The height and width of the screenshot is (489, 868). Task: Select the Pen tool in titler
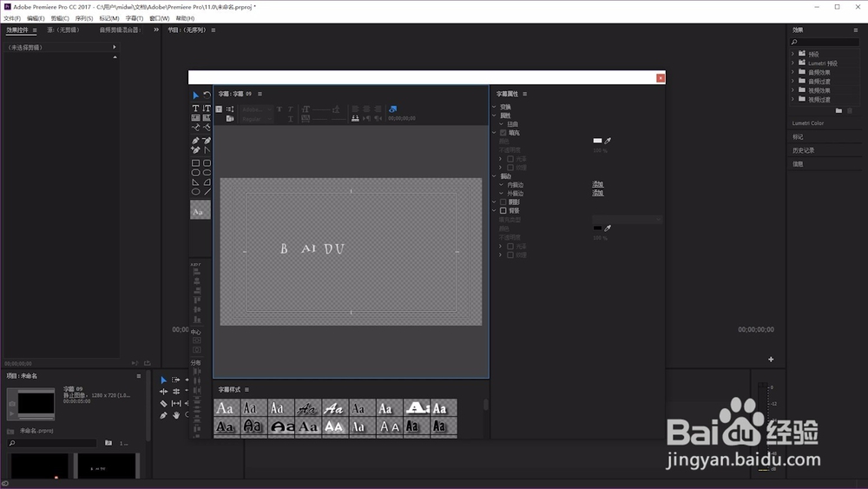pos(195,141)
